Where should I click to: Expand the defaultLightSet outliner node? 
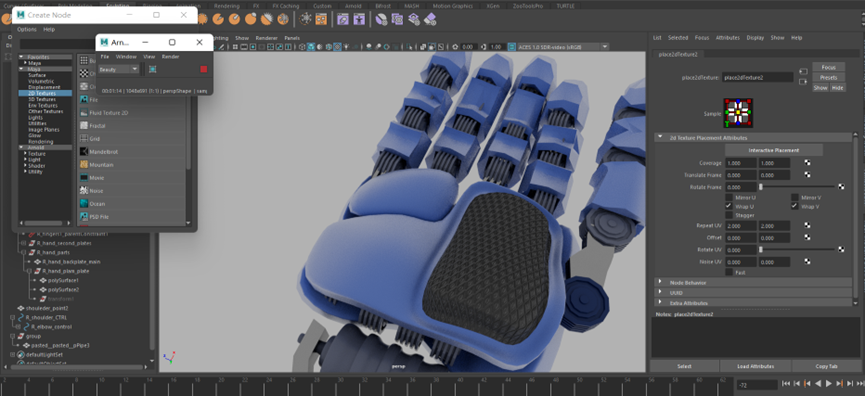pyautogui.click(x=13, y=355)
